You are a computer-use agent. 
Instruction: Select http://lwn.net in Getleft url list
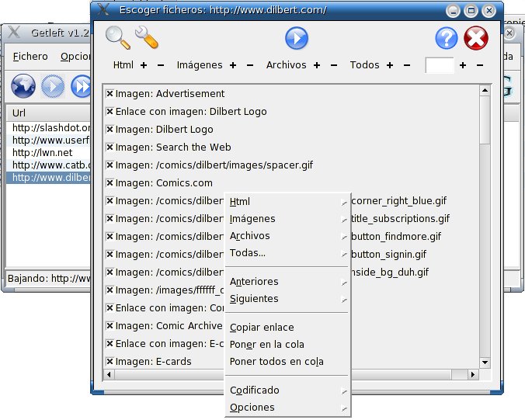[49, 153]
